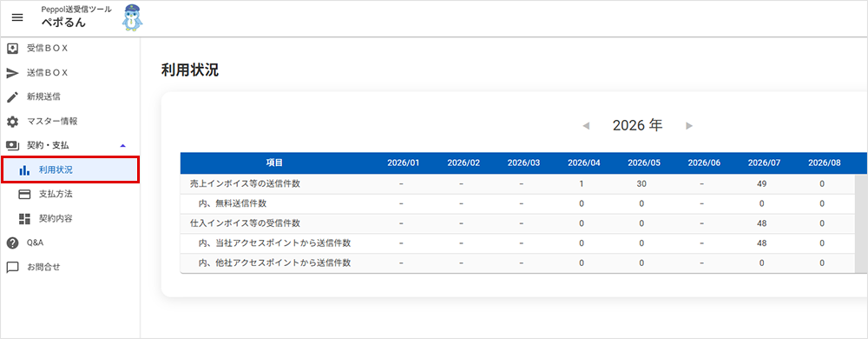Click the table's vertical scrollbar
This screenshot has height=339, width=868.
[x=861, y=223]
